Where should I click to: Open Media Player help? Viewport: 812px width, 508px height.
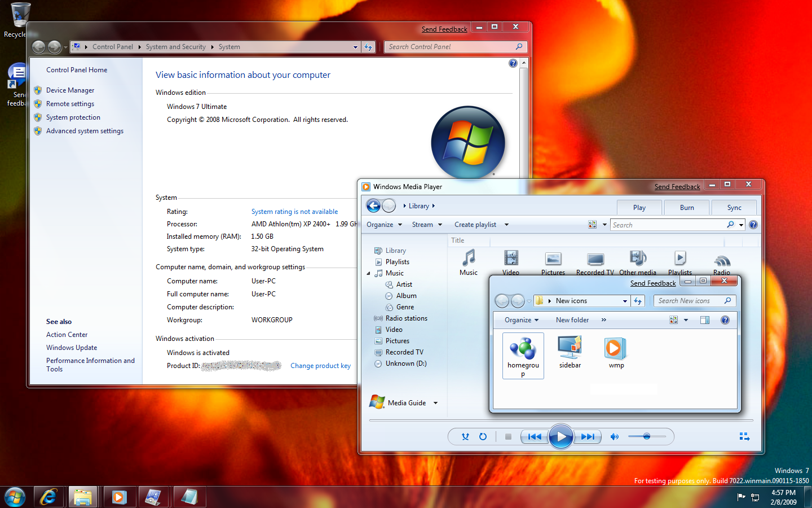click(753, 225)
